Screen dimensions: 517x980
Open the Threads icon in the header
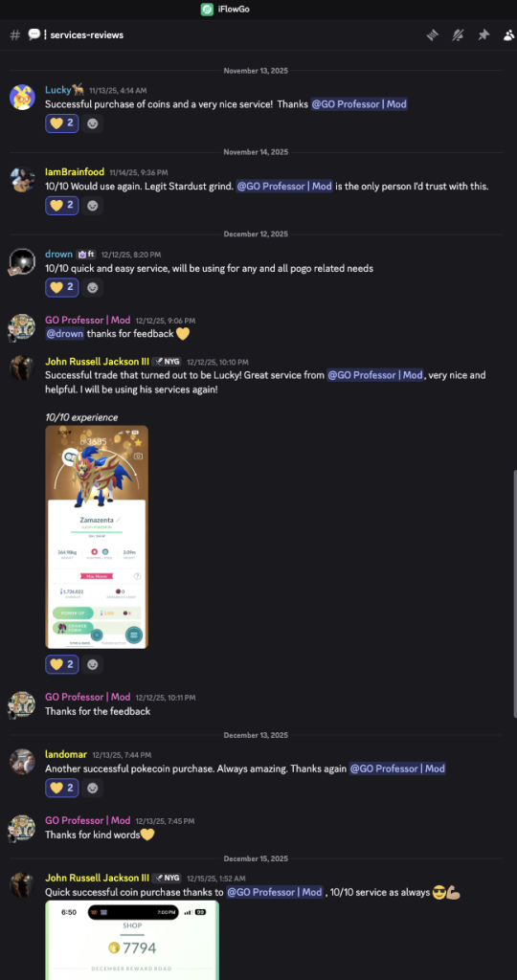(x=433, y=35)
